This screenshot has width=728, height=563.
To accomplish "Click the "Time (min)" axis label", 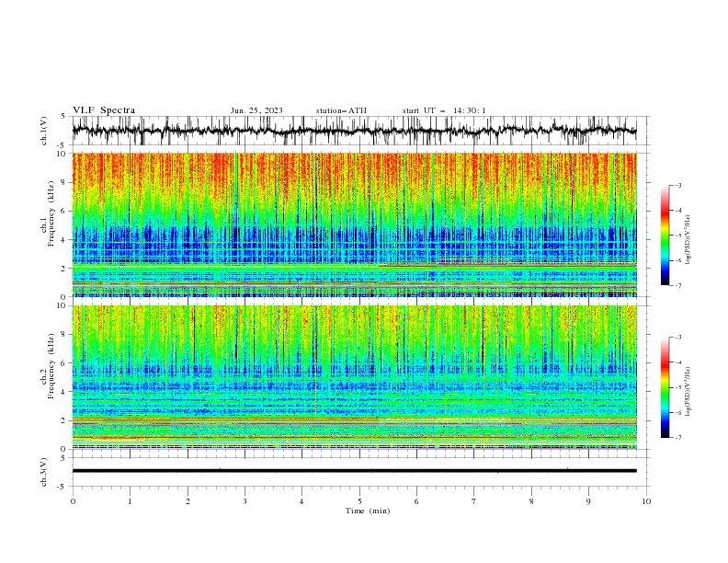I will (368, 511).
